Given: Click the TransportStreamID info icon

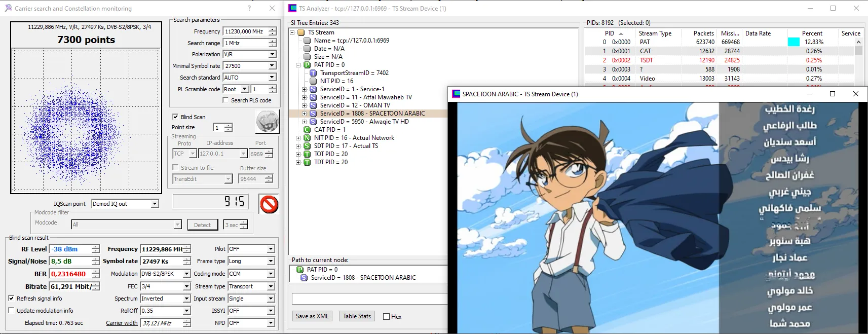Looking at the screenshot, I should (x=313, y=73).
